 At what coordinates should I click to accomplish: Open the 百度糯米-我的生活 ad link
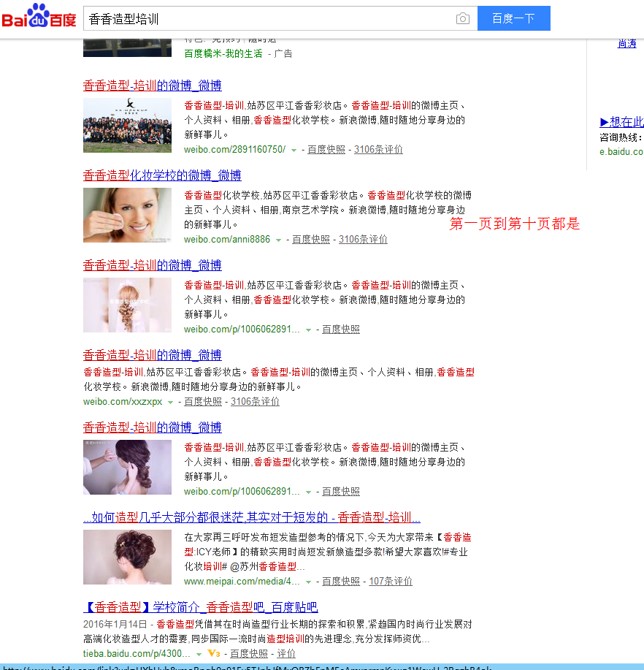(x=223, y=53)
